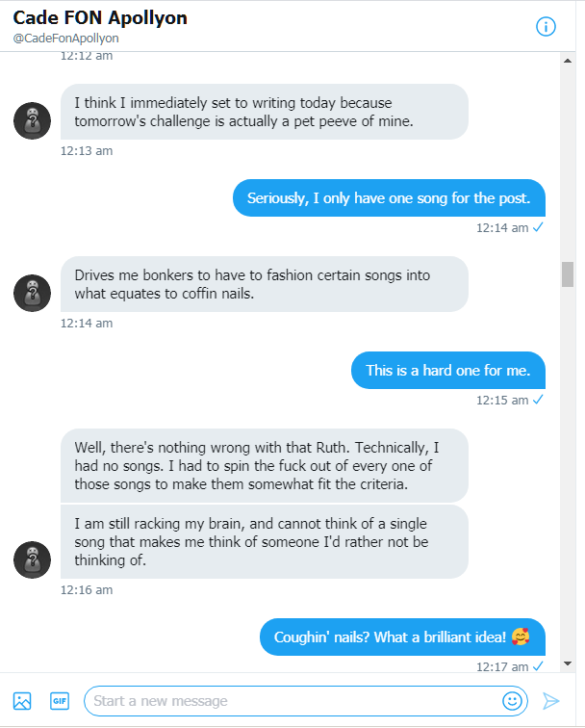Image resolution: width=585 pixels, height=728 pixels.
Task: Open the GIF picker icon
Action: point(60,700)
